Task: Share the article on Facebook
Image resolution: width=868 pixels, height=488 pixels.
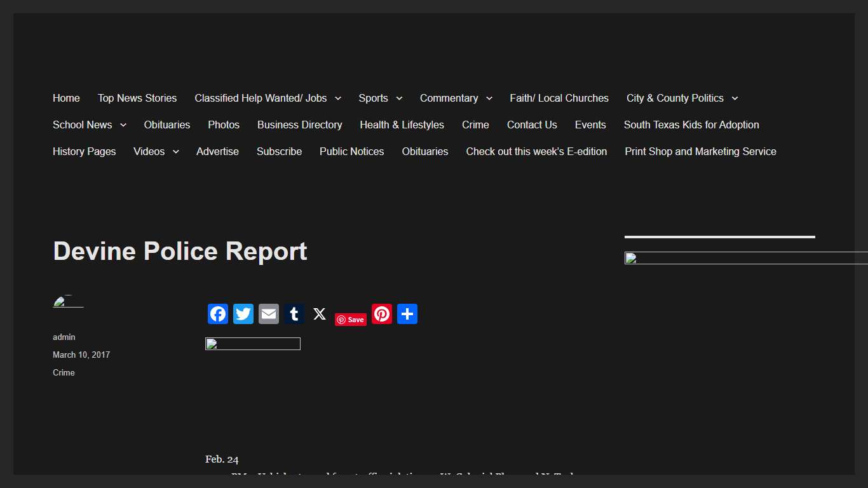Action: pyautogui.click(x=217, y=314)
